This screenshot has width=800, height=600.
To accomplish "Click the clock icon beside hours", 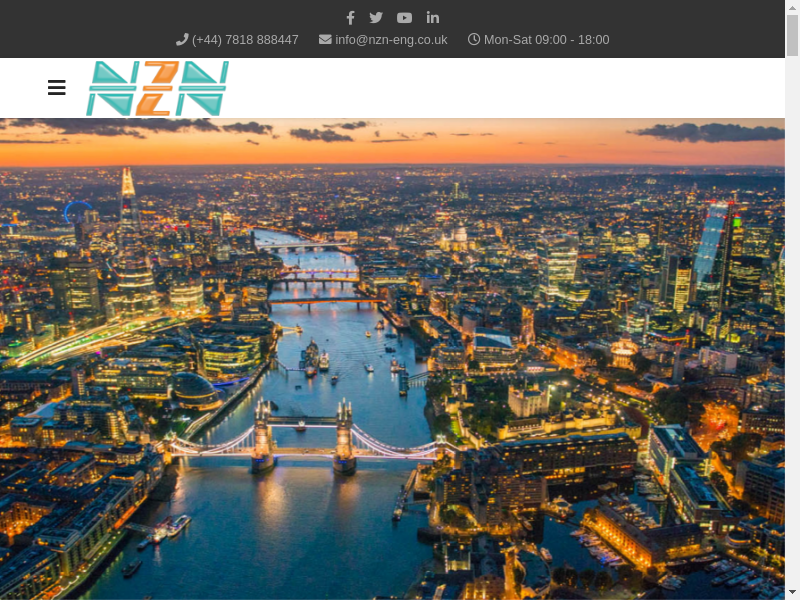I will pos(474,39).
